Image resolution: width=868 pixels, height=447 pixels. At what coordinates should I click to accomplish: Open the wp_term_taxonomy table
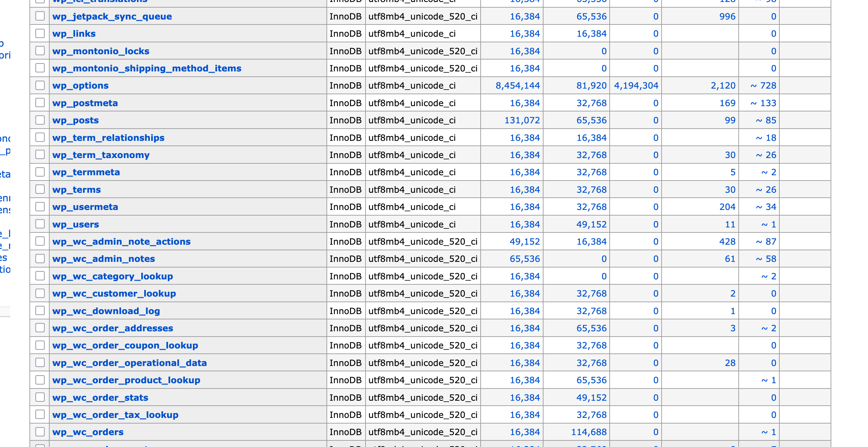(x=101, y=155)
